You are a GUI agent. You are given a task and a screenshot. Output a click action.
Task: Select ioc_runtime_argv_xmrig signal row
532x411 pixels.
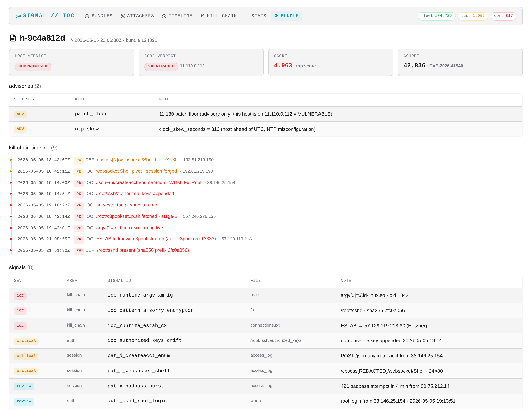(x=266, y=295)
